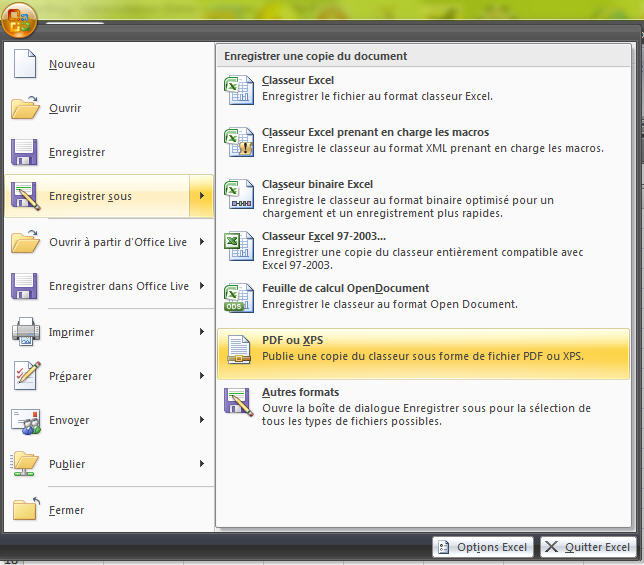Click the Quitter Excel button

coord(588,547)
